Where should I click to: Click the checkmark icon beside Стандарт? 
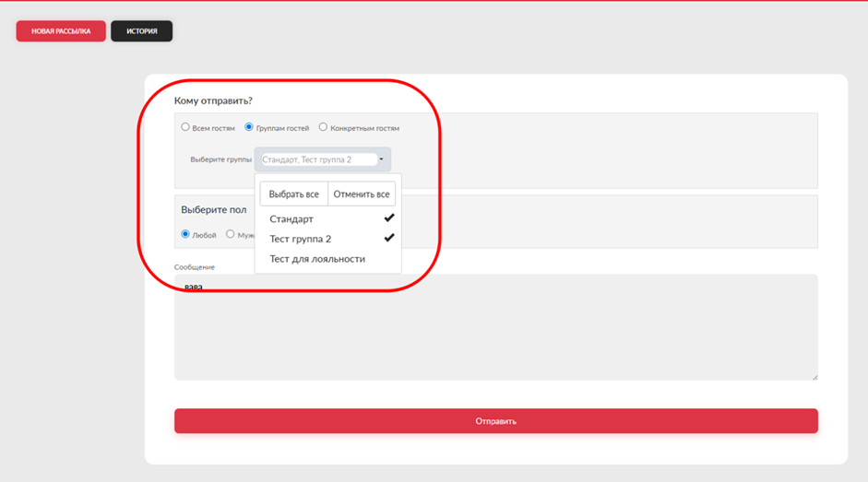coord(389,218)
